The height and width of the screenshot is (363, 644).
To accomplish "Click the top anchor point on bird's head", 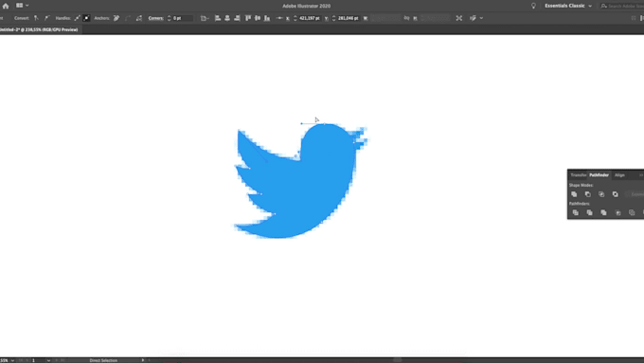I will point(325,124).
